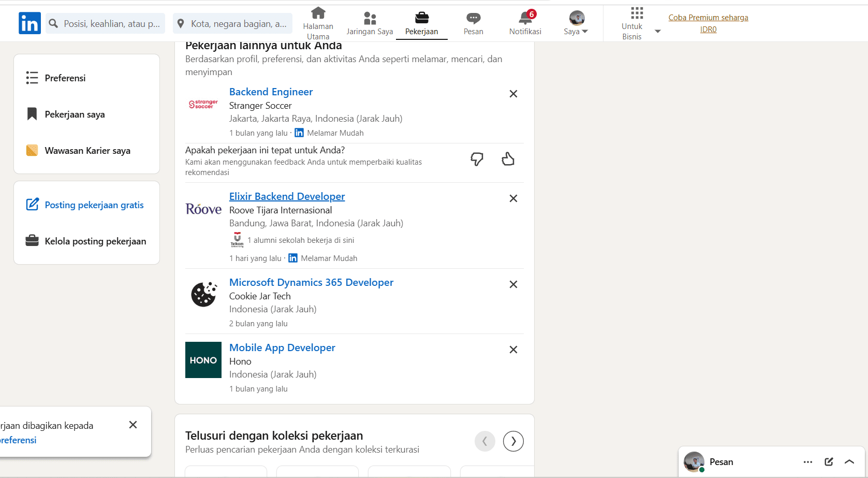The width and height of the screenshot is (868, 478).
Task: Click the previous arrow in koleksi pekerjaan
Action: click(x=485, y=441)
